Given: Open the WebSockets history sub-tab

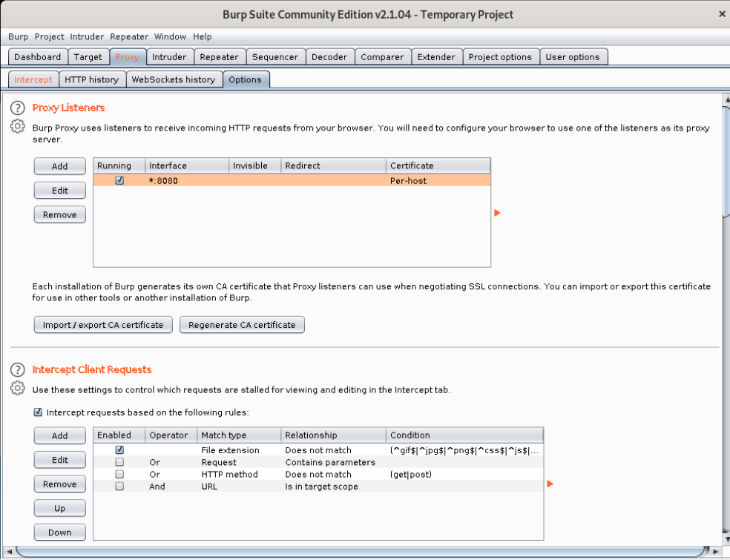Looking at the screenshot, I should [174, 79].
